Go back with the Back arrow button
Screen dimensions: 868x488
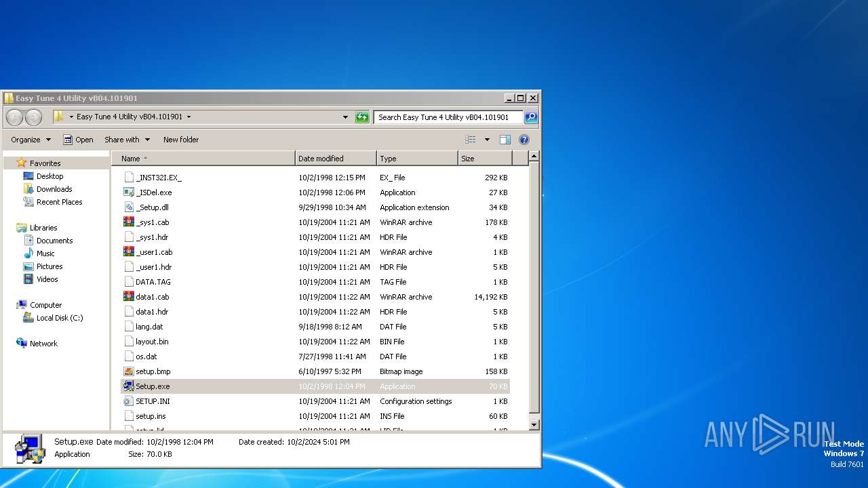tap(14, 117)
